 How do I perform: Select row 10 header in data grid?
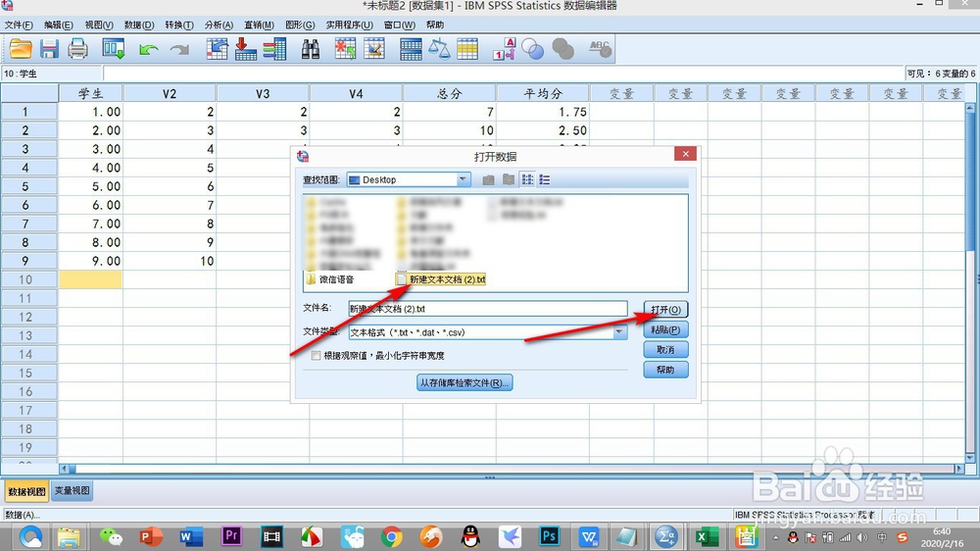click(28, 279)
